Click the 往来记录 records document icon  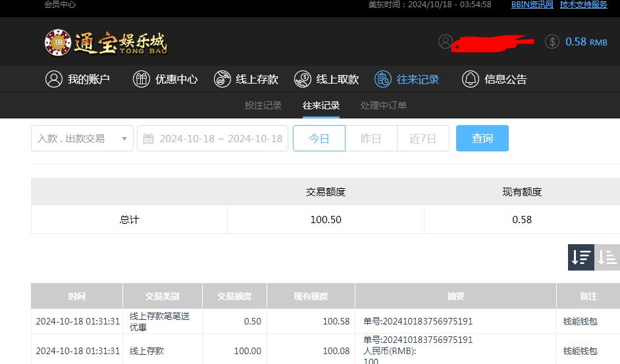click(x=383, y=79)
